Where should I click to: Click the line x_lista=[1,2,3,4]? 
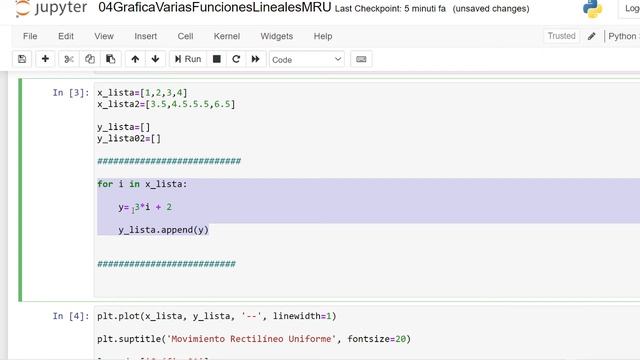click(142, 93)
